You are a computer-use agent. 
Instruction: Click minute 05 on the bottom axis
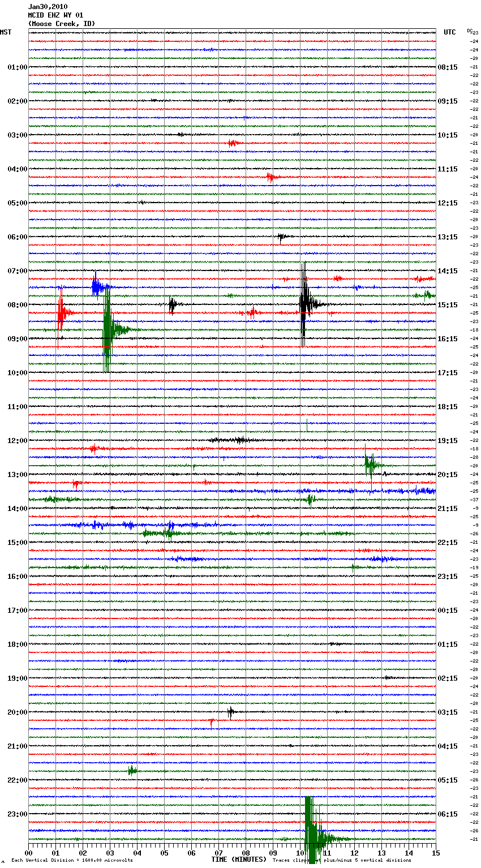click(x=164, y=853)
